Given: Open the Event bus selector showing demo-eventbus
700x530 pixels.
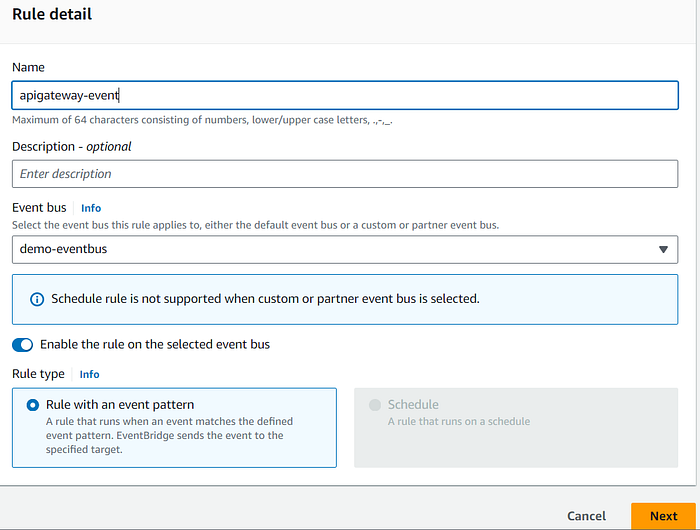Looking at the screenshot, I should 345,250.
